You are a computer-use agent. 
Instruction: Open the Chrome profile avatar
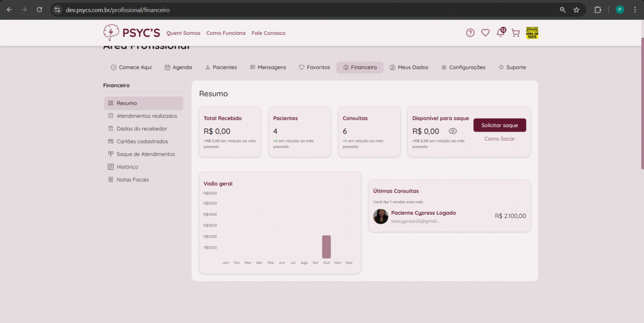coord(620,10)
